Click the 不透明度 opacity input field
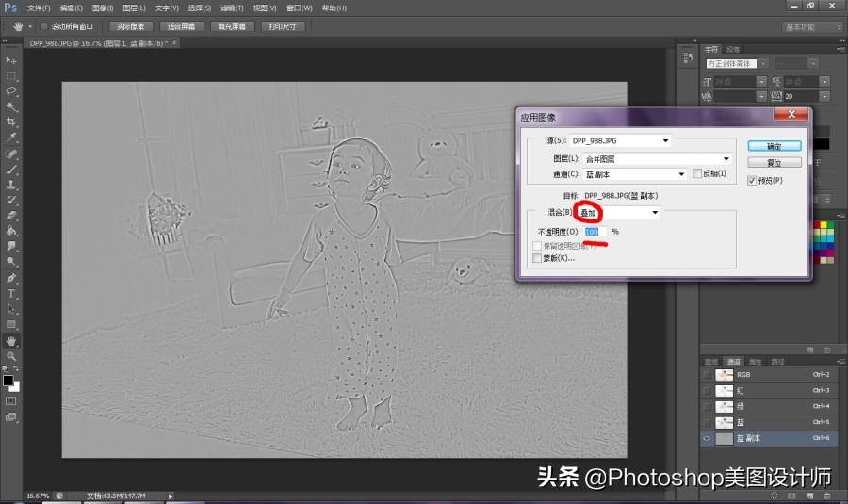The image size is (848, 504). 595,232
